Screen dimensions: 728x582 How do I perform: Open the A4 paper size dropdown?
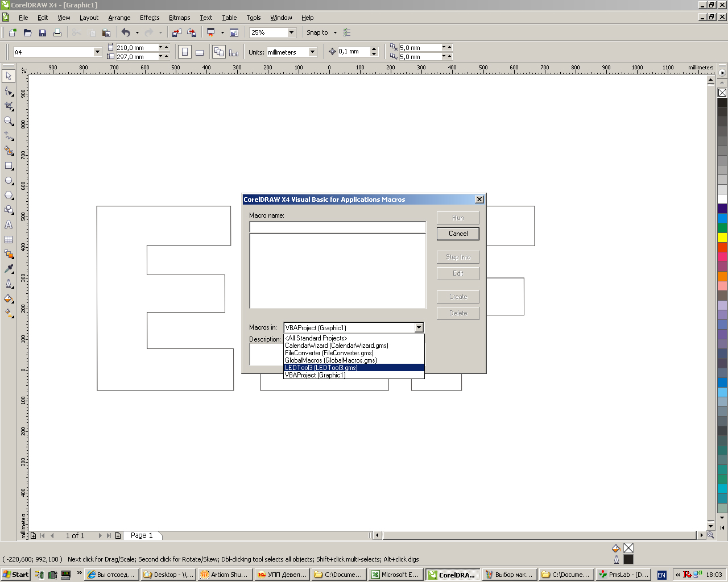(97, 52)
